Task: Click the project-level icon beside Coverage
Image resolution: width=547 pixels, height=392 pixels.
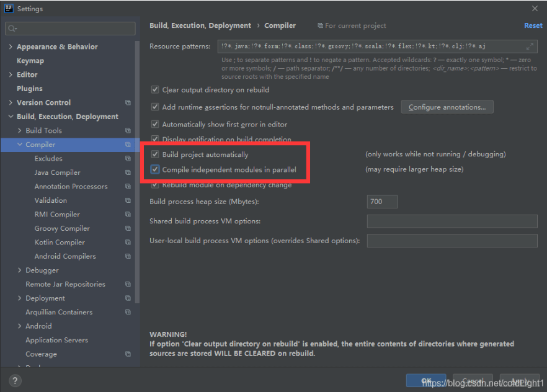Action: coord(128,354)
